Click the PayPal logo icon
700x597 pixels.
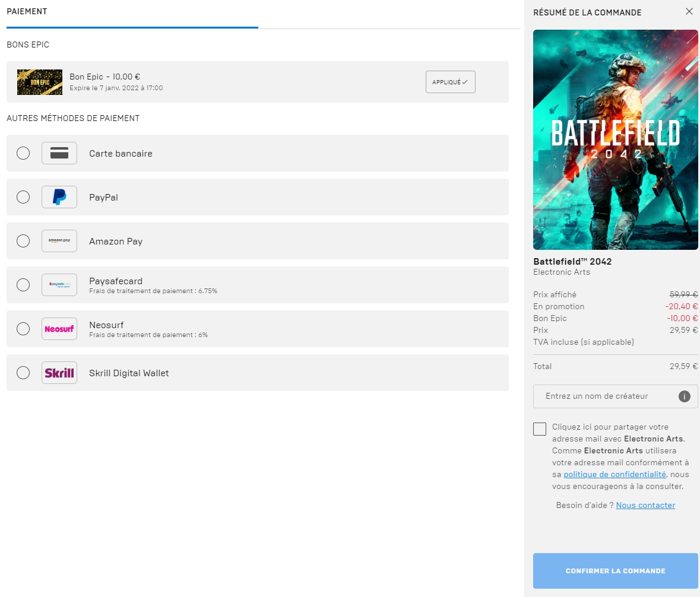click(59, 197)
